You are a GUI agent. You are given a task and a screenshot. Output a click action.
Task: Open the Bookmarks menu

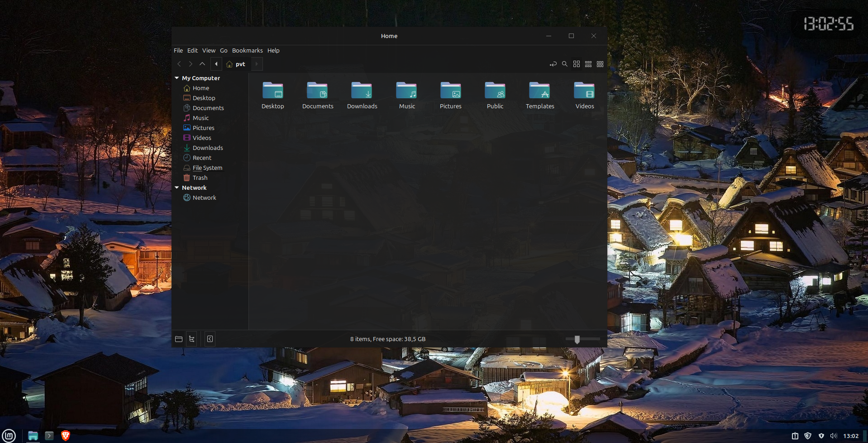pyautogui.click(x=247, y=50)
